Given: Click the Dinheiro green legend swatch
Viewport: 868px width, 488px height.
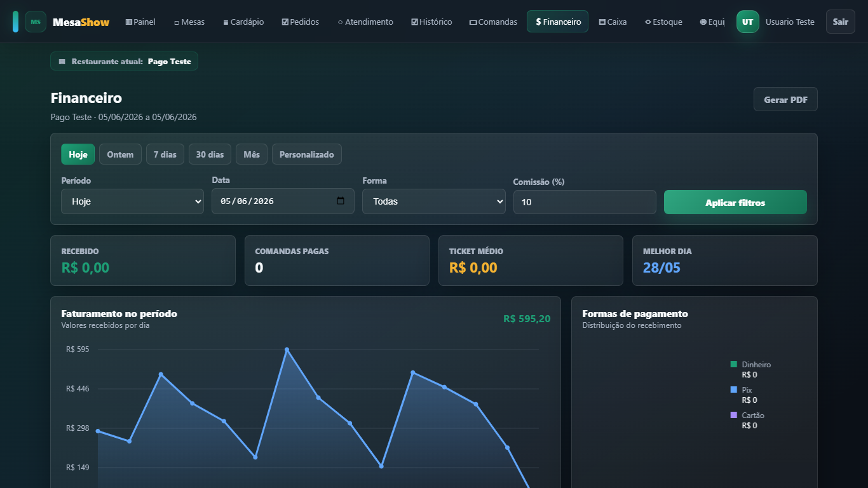Looking at the screenshot, I should pyautogui.click(x=734, y=364).
